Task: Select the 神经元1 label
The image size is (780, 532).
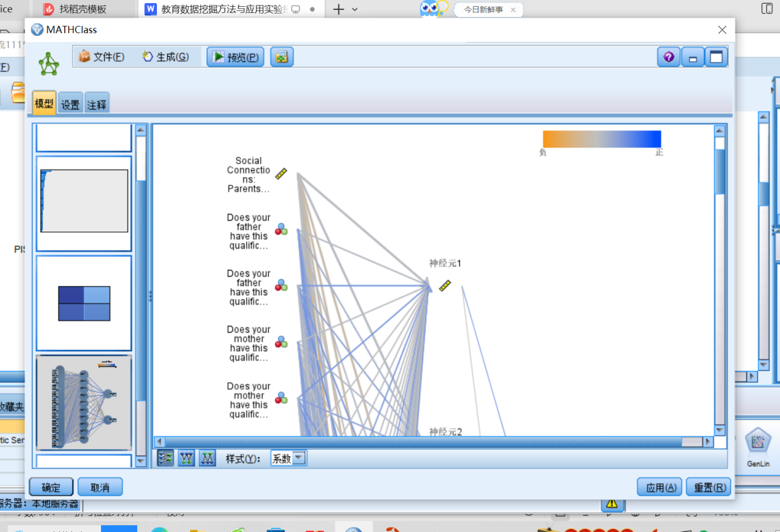Action: (x=445, y=263)
